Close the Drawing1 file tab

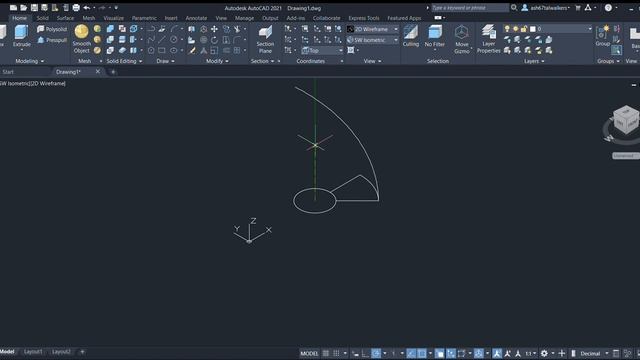(98, 71)
